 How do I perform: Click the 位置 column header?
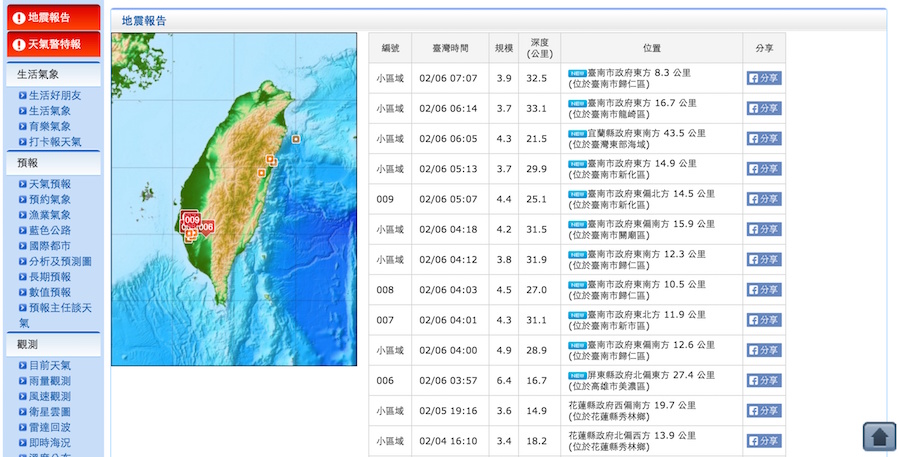click(x=652, y=48)
